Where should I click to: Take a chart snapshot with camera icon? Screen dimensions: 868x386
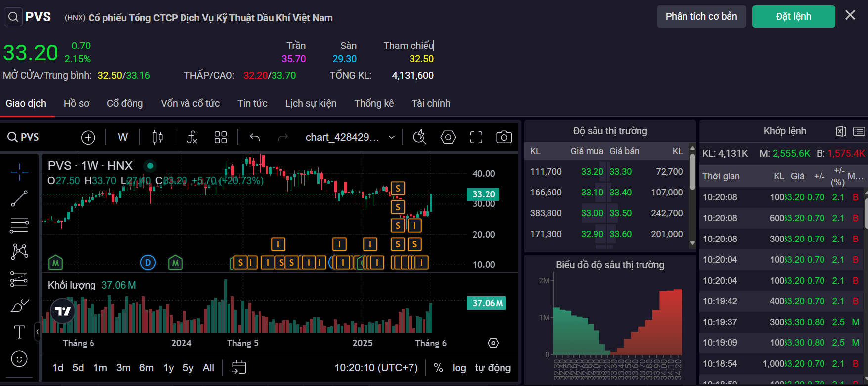[x=503, y=137]
